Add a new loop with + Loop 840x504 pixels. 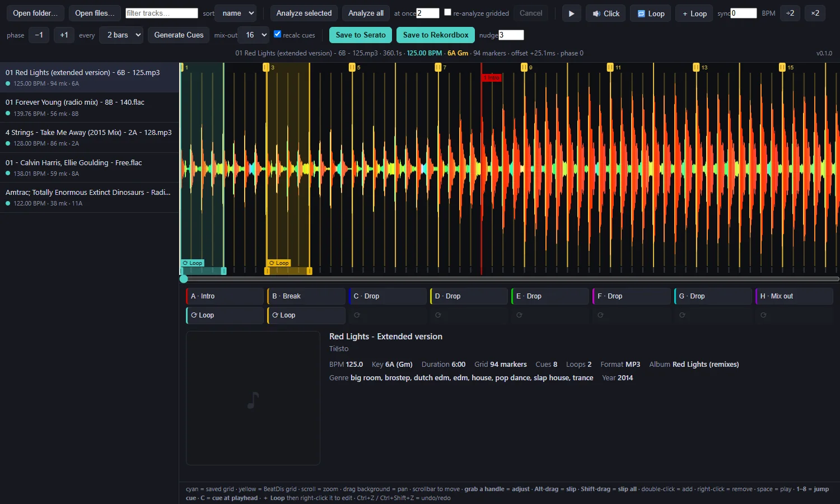pos(694,13)
